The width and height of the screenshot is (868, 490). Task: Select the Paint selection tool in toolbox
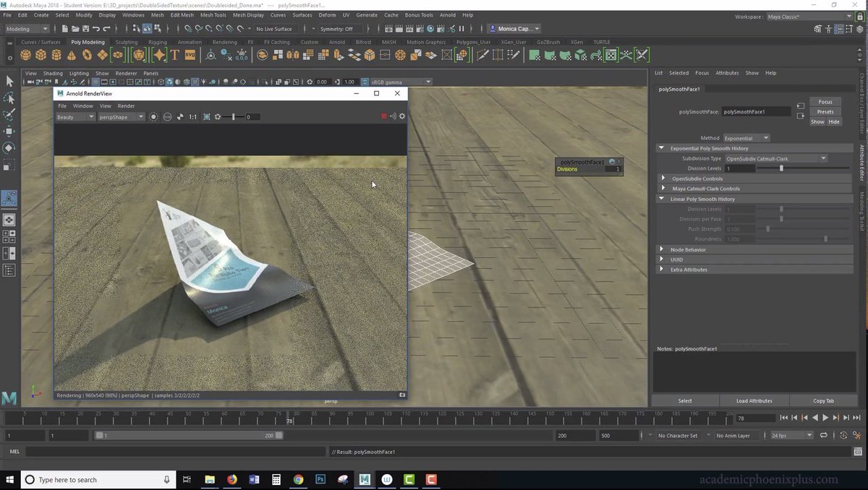pos(9,115)
